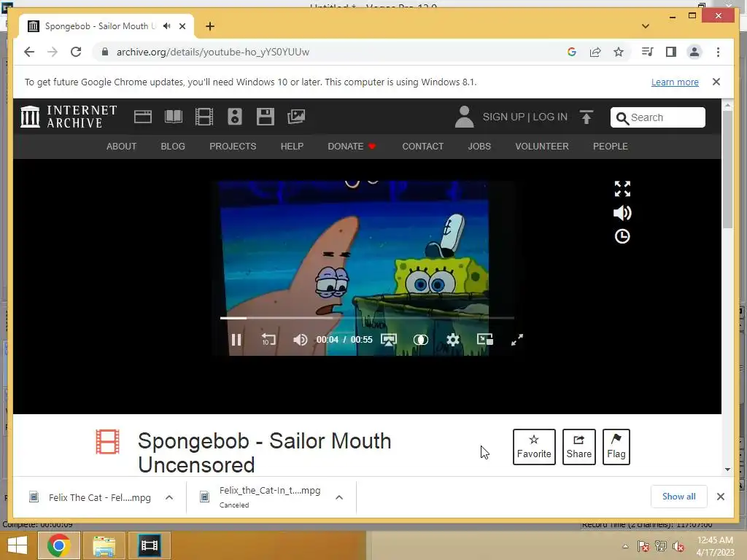Open the JOBS menu item
Image resolution: width=747 pixels, height=560 pixels.
(479, 146)
